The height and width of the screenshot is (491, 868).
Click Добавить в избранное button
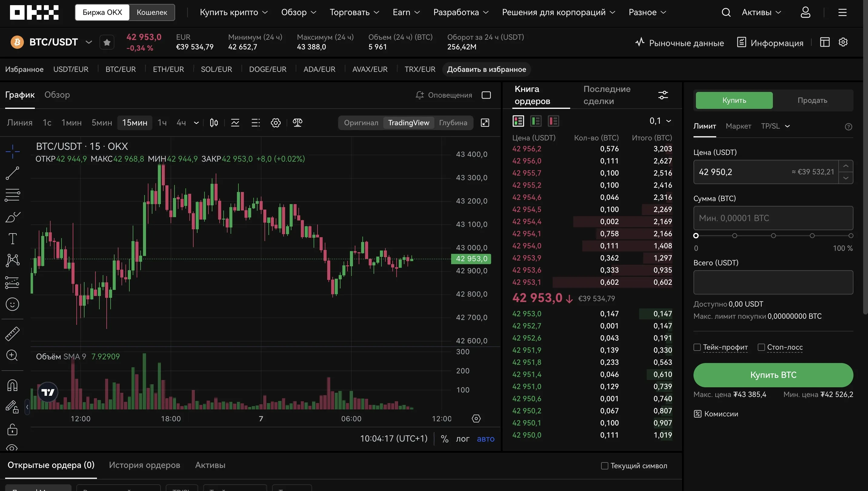point(486,69)
